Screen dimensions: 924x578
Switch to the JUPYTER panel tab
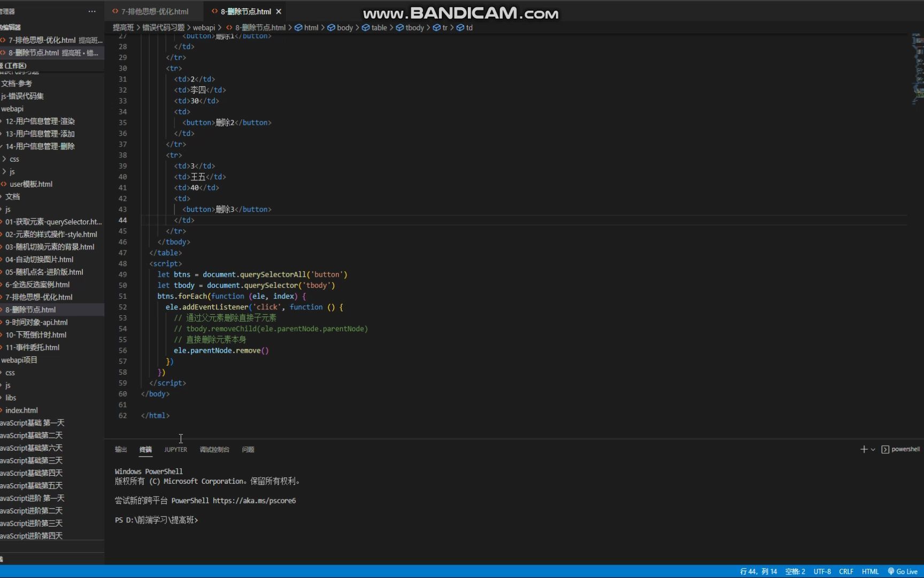click(175, 450)
